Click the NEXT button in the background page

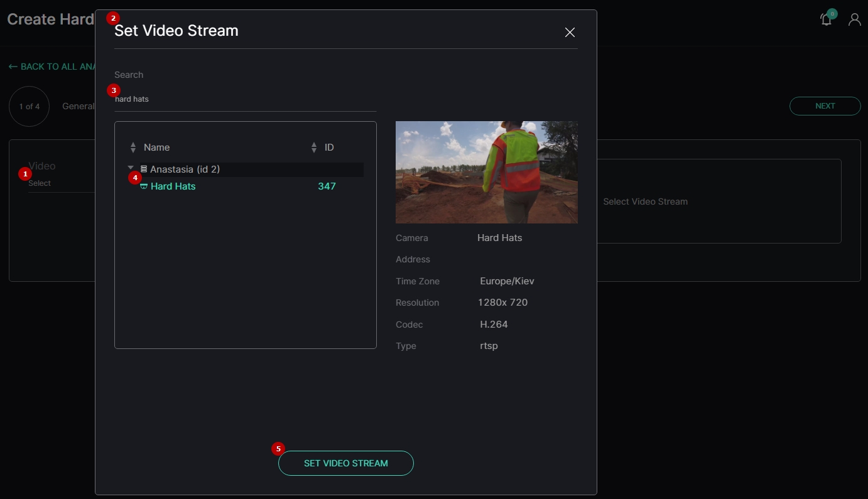[825, 106]
